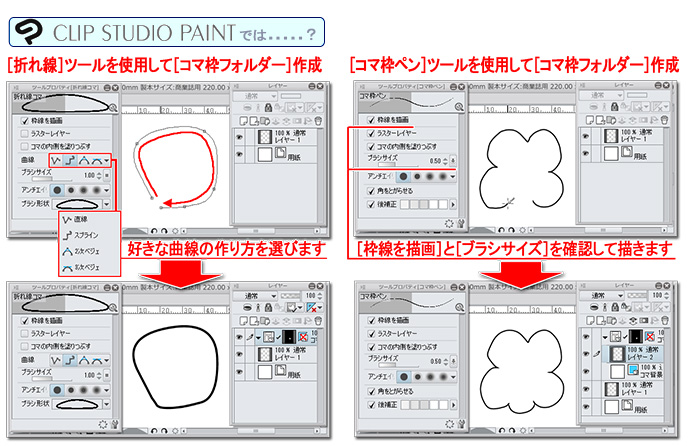This screenshot has width=700, height=446.
Task: Click the opacity 100 stepper in the thick-black-frame screenshot
Action: (320, 296)
